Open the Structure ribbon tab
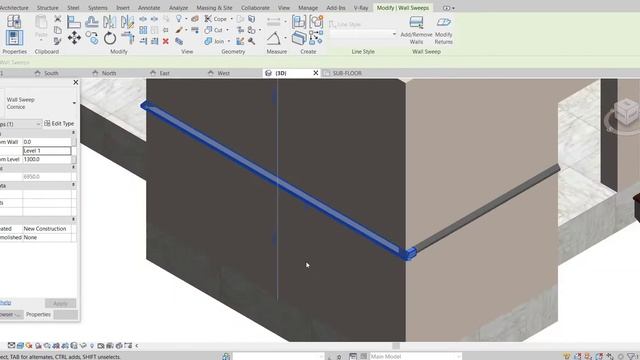The width and height of the screenshot is (640, 360). pos(48,8)
